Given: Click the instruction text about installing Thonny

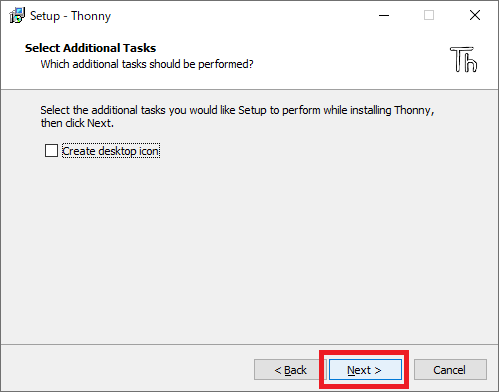Looking at the screenshot, I should [x=237, y=110].
